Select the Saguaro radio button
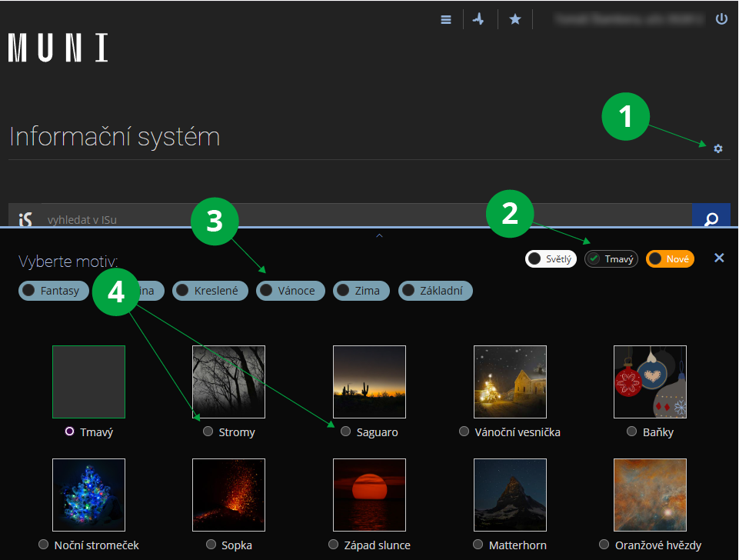The width and height of the screenshot is (739, 560). click(345, 432)
